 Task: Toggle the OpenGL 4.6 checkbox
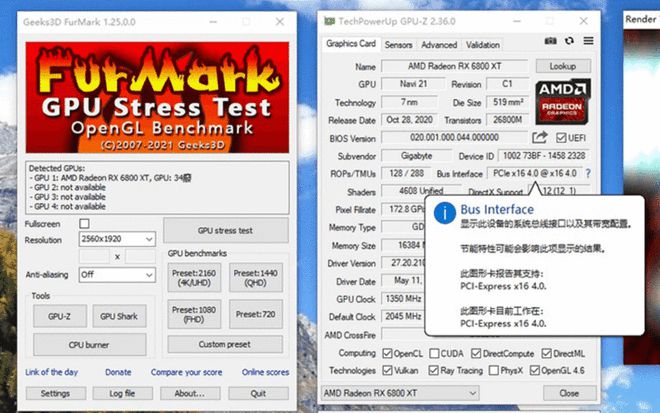tap(535, 370)
